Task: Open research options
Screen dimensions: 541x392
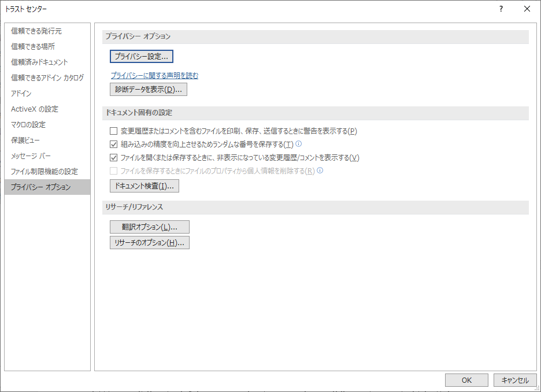Action: [150, 242]
